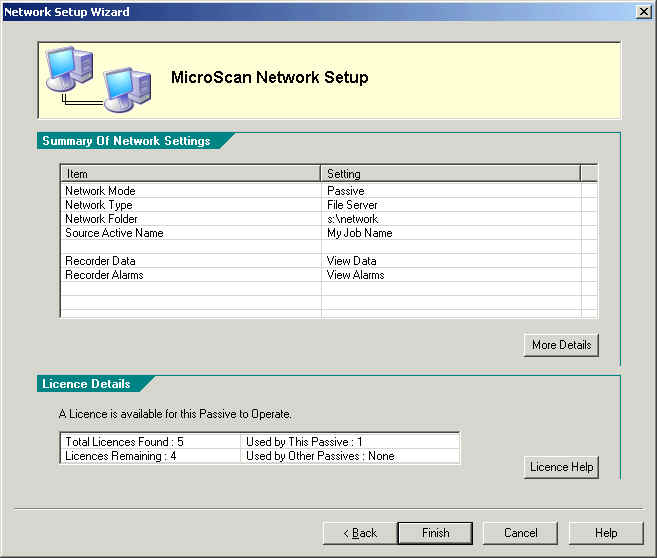Click the My Job Name value
The width and height of the screenshot is (657, 558).
360,233
